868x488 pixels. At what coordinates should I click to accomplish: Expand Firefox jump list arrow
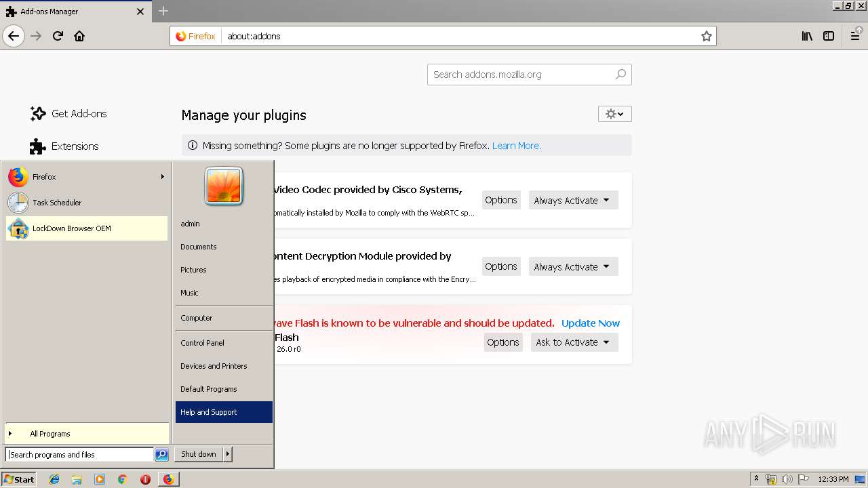pos(162,177)
